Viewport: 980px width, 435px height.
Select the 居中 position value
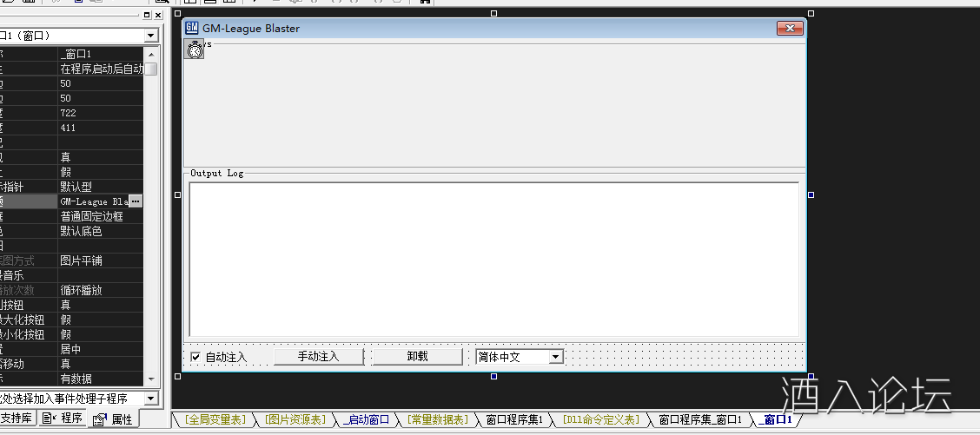[x=101, y=349]
